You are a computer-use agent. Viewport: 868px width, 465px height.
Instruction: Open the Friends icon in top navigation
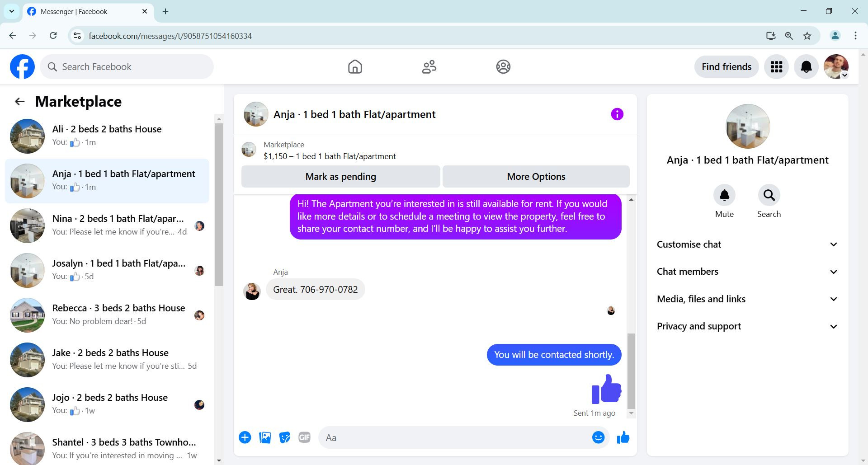pyautogui.click(x=429, y=67)
